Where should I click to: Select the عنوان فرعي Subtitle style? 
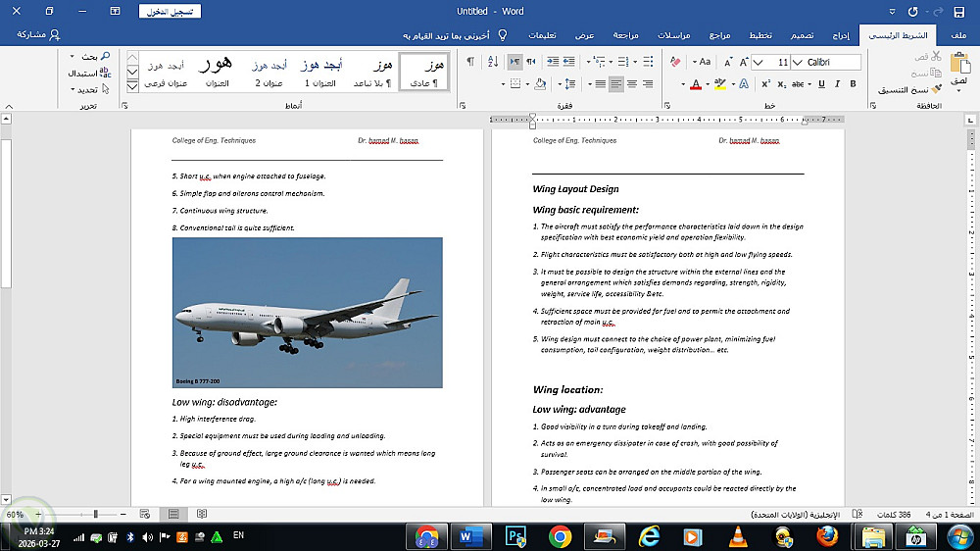(166, 73)
